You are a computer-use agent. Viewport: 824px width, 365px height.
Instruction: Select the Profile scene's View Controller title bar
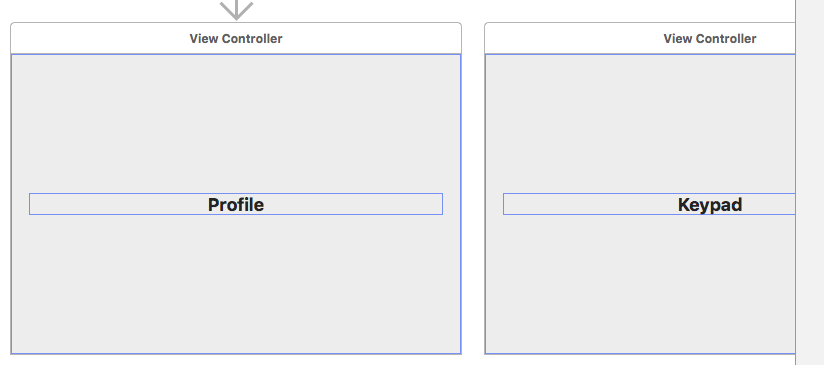[x=236, y=38]
